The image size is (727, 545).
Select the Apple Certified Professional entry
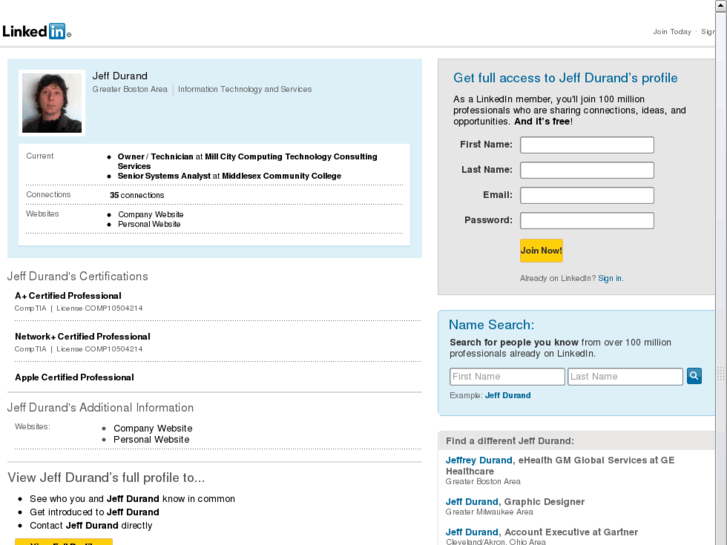click(x=74, y=377)
